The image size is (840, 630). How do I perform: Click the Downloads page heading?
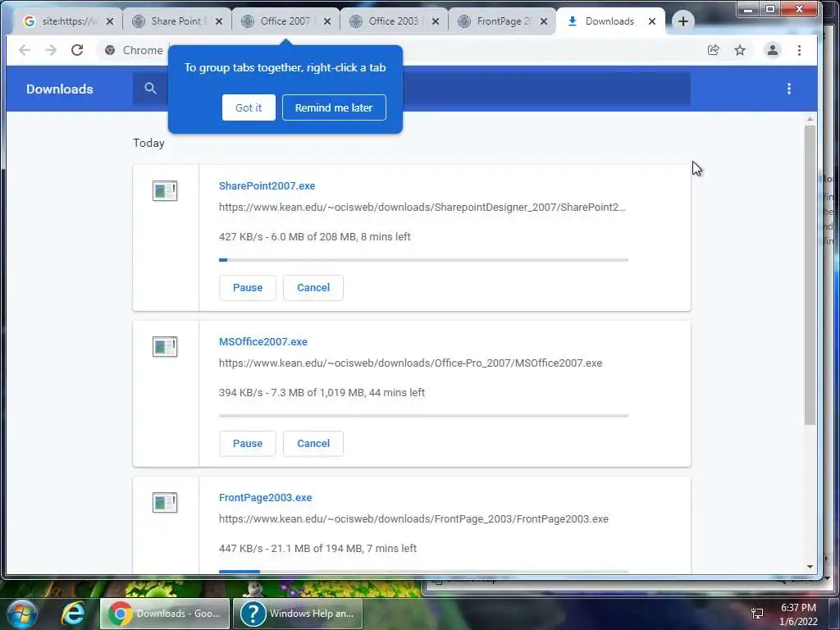(59, 89)
